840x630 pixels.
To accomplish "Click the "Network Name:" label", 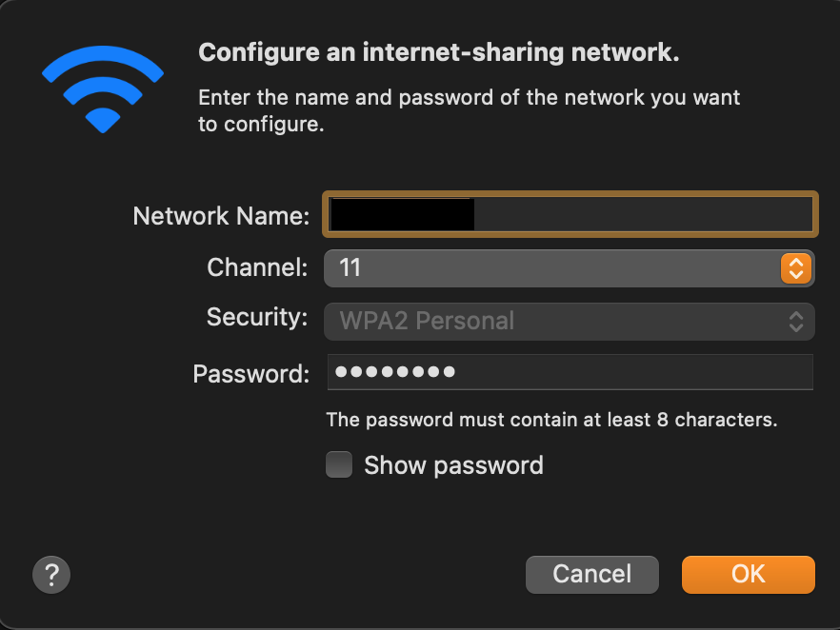I will tap(221, 216).
